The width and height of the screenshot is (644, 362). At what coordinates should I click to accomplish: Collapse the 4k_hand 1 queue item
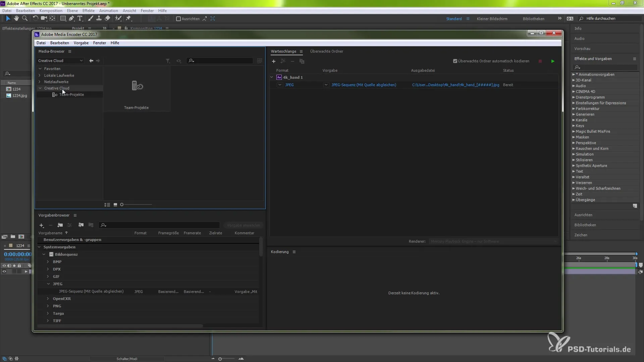click(x=272, y=77)
